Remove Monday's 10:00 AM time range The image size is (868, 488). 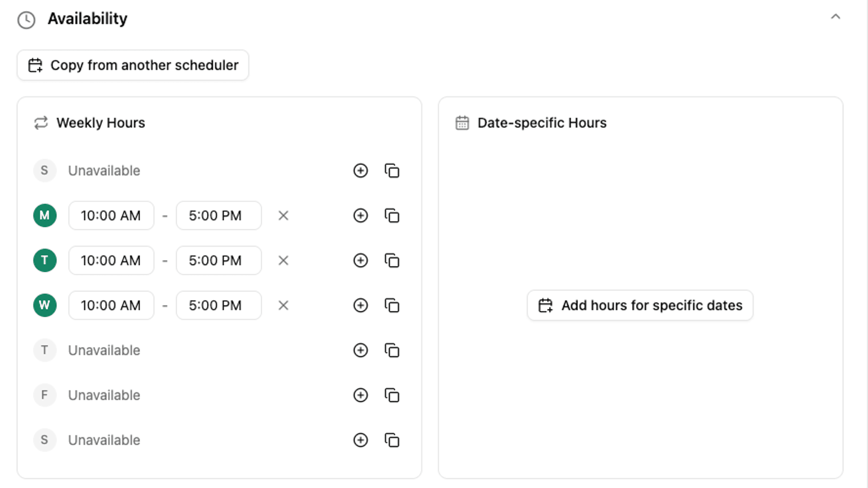point(283,216)
